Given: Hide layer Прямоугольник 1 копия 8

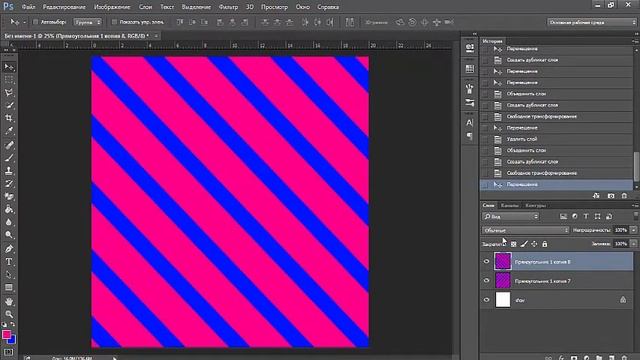Looking at the screenshot, I should [486, 262].
